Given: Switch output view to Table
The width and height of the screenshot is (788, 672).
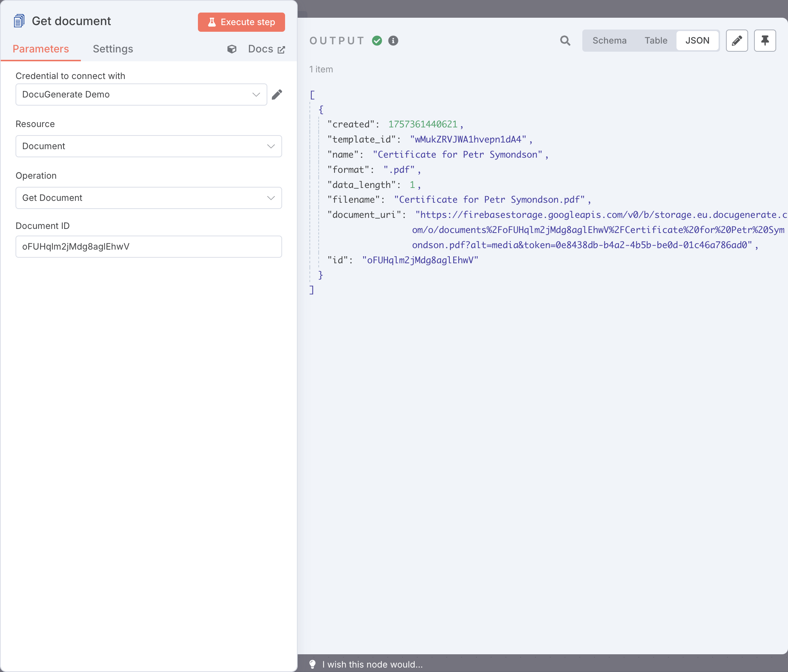Looking at the screenshot, I should click(656, 41).
